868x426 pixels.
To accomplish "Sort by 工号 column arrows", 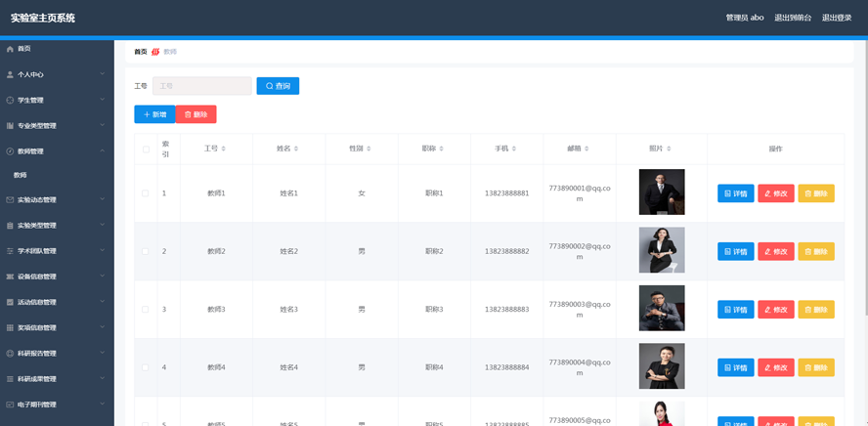I will [223, 149].
